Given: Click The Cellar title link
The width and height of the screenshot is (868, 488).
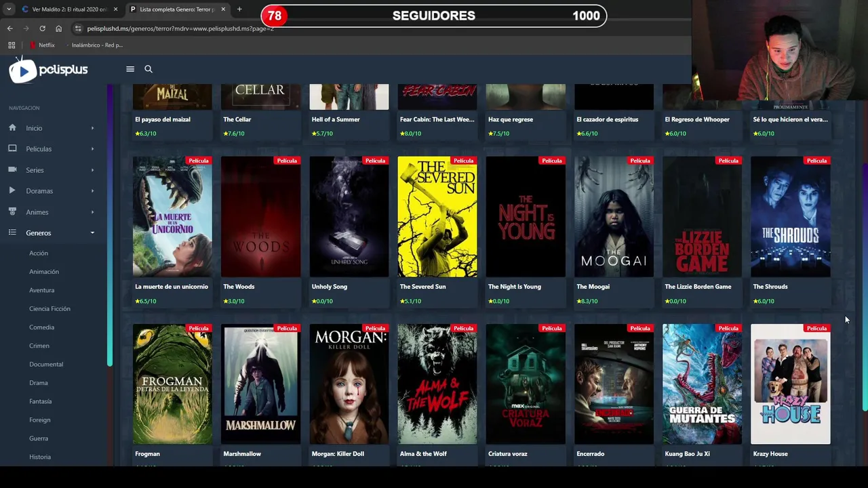Looking at the screenshot, I should (x=237, y=119).
